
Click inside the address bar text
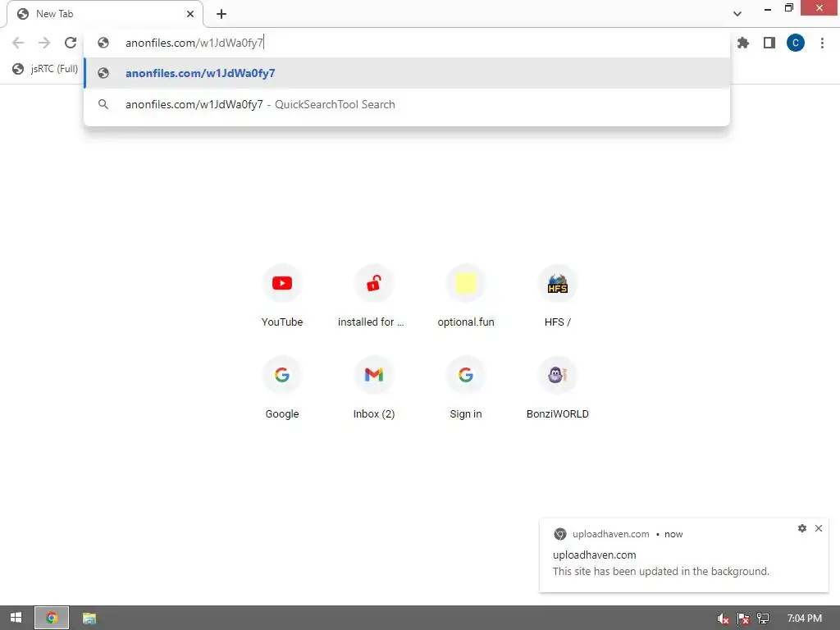click(194, 43)
